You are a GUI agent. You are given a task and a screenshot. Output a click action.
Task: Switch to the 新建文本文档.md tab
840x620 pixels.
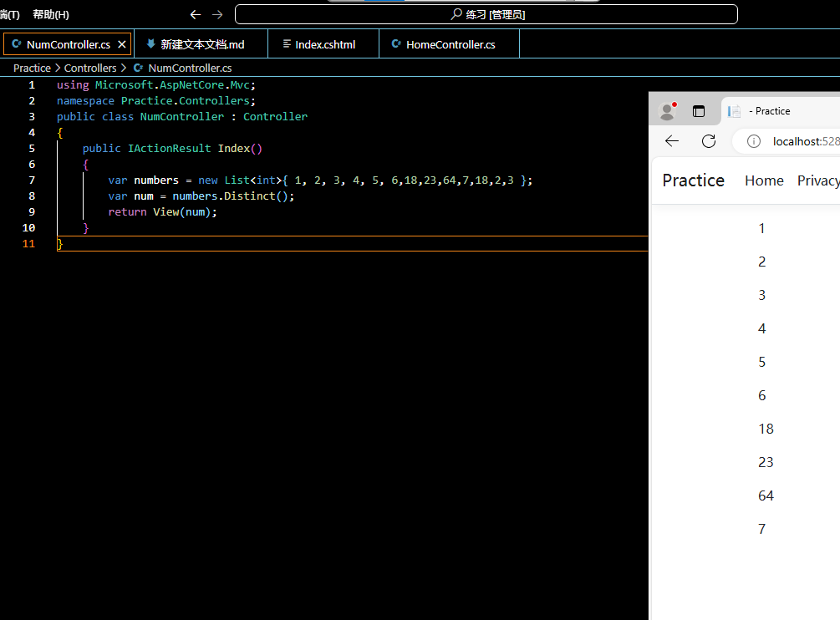tap(201, 44)
